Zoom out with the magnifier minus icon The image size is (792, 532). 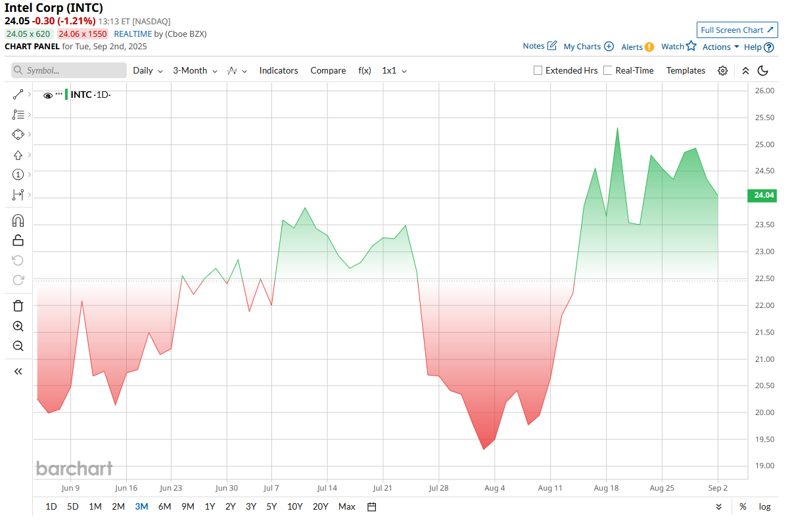click(x=18, y=346)
